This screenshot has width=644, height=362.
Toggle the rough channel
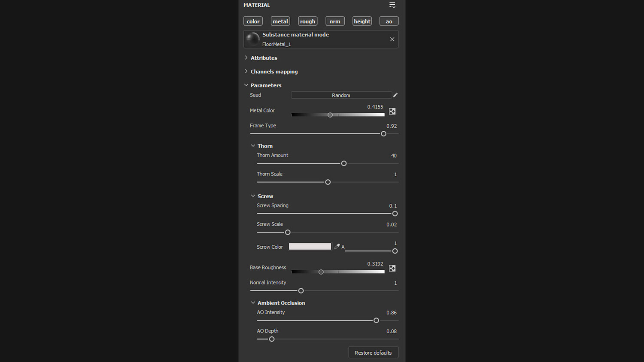coord(307,21)
